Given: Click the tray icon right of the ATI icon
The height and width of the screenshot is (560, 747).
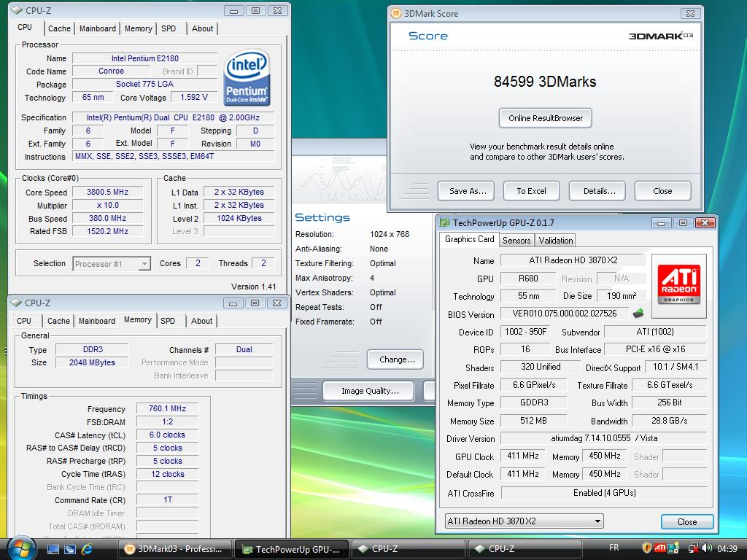Looking at the screenshot, I should pos(673,548).
